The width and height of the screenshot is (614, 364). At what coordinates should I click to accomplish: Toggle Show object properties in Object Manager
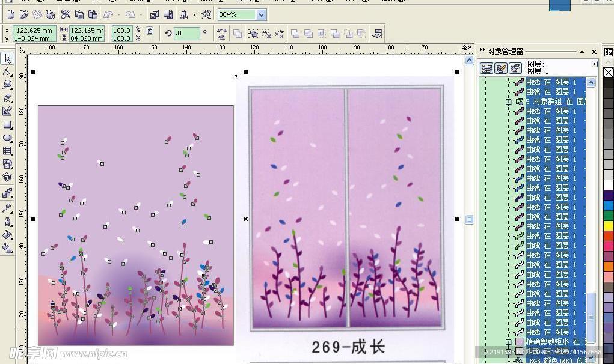[487, 68]
